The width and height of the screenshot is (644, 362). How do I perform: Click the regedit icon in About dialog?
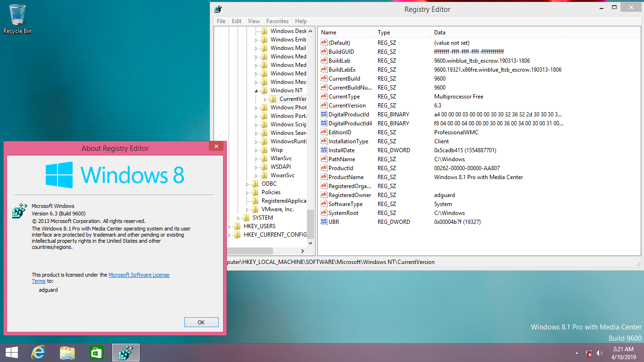(x=19, y=210)
